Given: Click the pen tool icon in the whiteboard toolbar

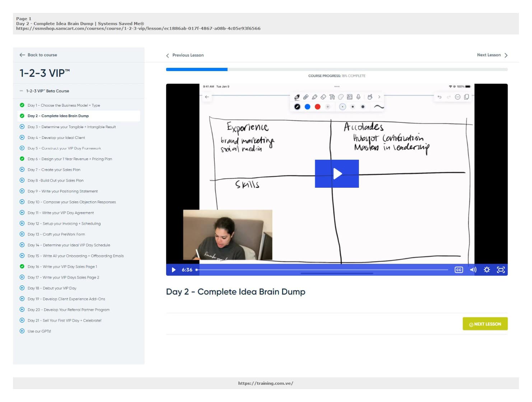Looking at the screenshot, I should click(x=297, y=97).
